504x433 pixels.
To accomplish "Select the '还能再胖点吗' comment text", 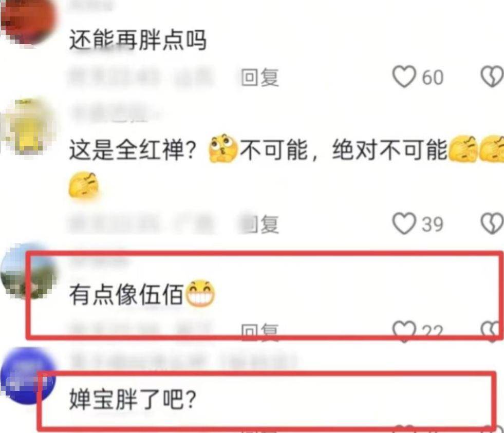I will point(138,40).
